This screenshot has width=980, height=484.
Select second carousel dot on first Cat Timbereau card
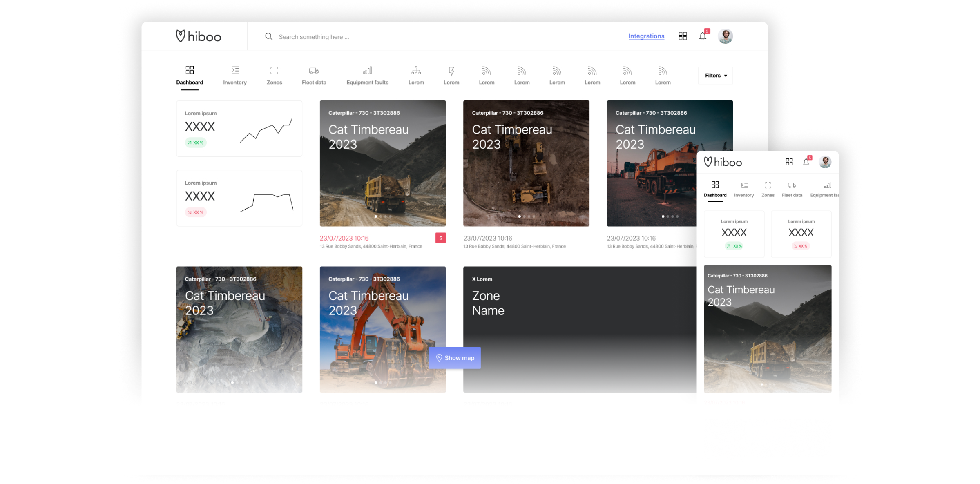pos(381,216)
